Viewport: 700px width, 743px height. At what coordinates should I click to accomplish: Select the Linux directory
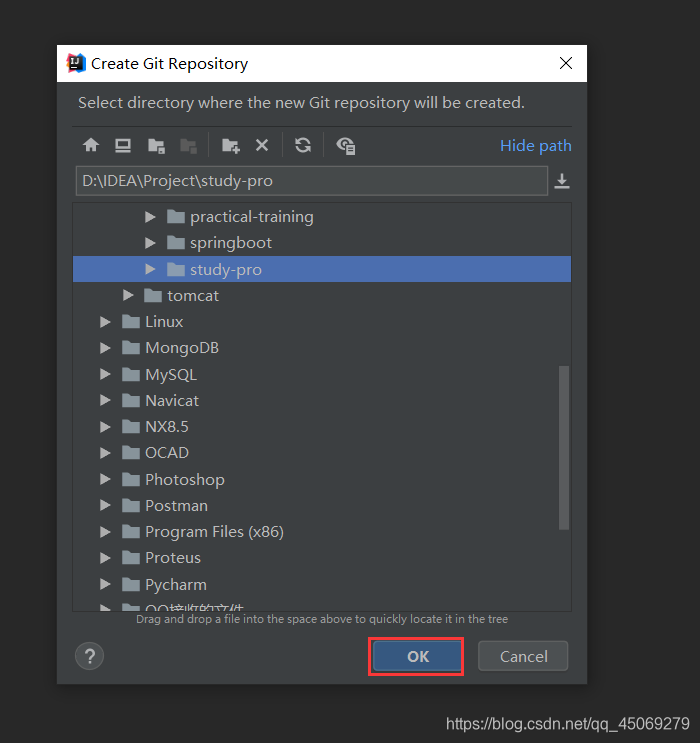(x=164, y=322)
